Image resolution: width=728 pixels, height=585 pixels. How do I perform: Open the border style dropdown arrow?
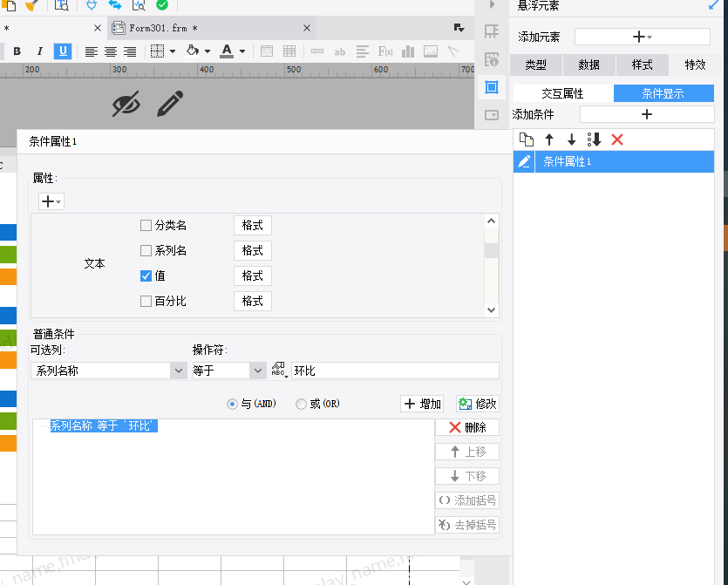173,51
